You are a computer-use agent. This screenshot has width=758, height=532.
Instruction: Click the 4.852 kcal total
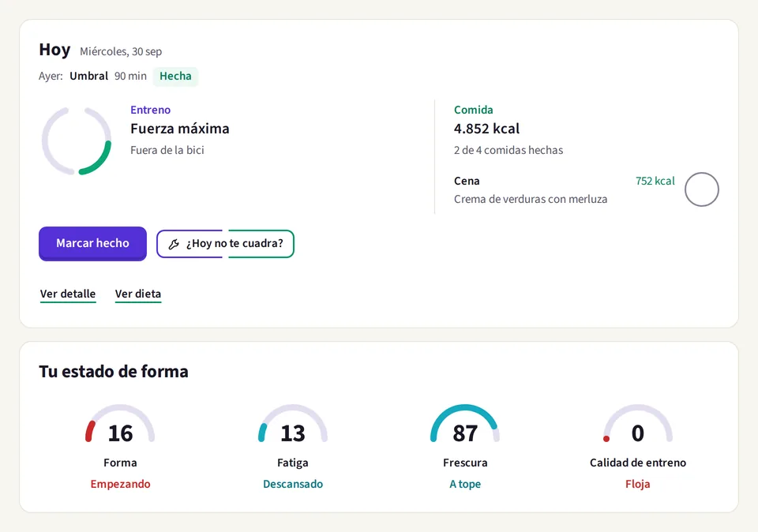[x=486, y=129]
